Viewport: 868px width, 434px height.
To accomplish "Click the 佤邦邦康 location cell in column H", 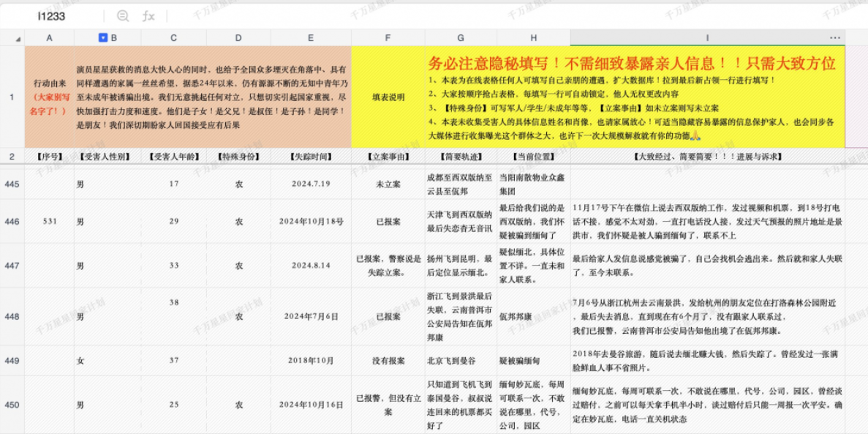I will pyautogui.click(x=534, y=316).
